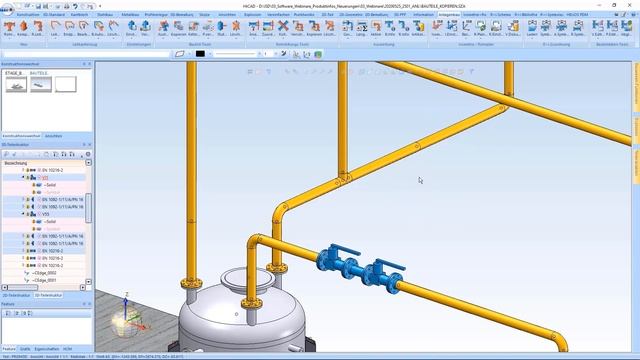Image resolution: width=640 pixels, height=360 pixels.
Task: Open the Bezeichnung column dropdown arrow
Action: tap(89, 163)
